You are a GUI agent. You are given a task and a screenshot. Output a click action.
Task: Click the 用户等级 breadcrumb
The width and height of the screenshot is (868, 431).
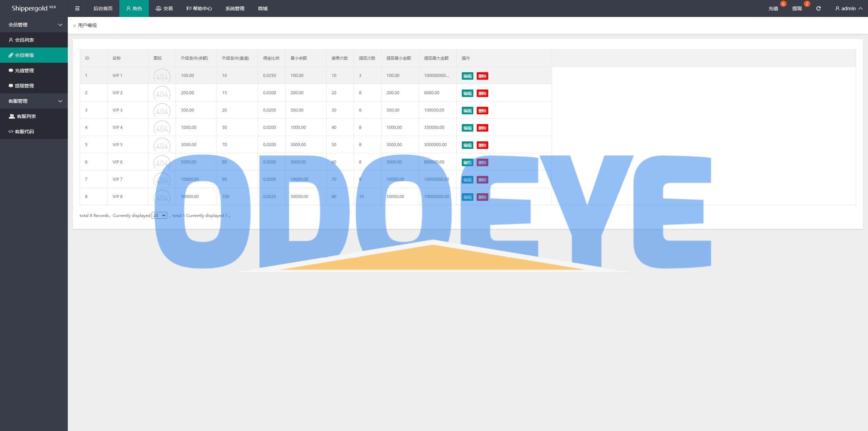coord(87,25)
